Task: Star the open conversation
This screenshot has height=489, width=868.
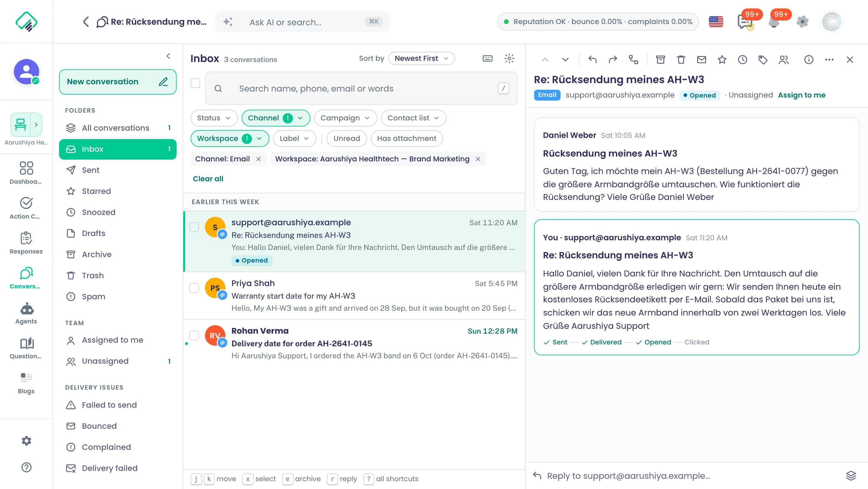Action: click(722, 60)
